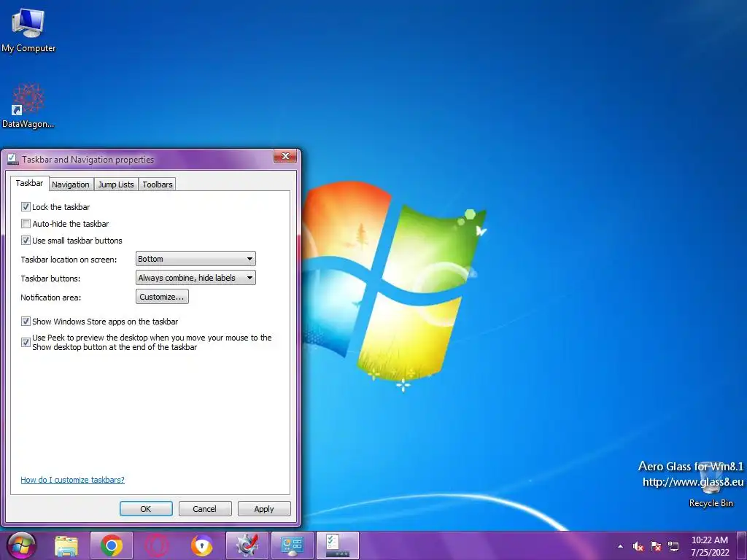Image resolution: width=747 pixels, height=560 pixels.
Task: Open the Control Panel taskbar icon
Action: (292, 545)
